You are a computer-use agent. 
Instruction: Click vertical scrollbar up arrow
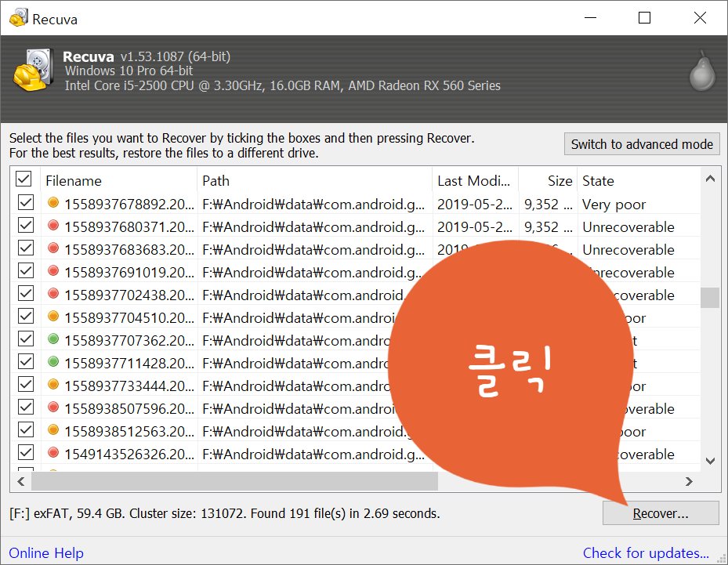click(x=710, y=179)
